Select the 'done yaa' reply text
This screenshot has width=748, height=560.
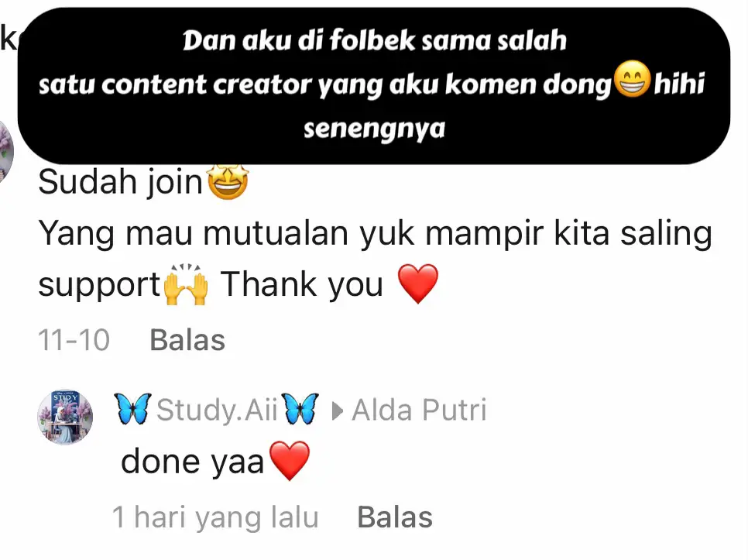point(192,462)
